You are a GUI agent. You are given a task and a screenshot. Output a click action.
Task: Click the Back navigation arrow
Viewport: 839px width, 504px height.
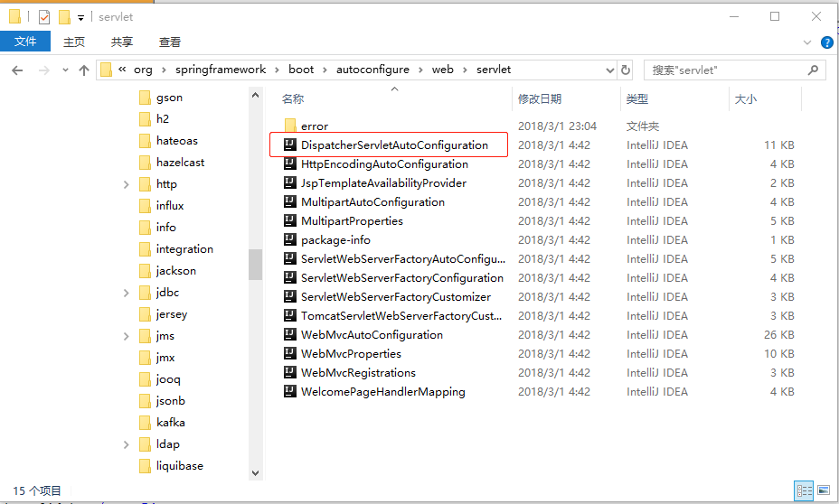(x=17, y=70)
